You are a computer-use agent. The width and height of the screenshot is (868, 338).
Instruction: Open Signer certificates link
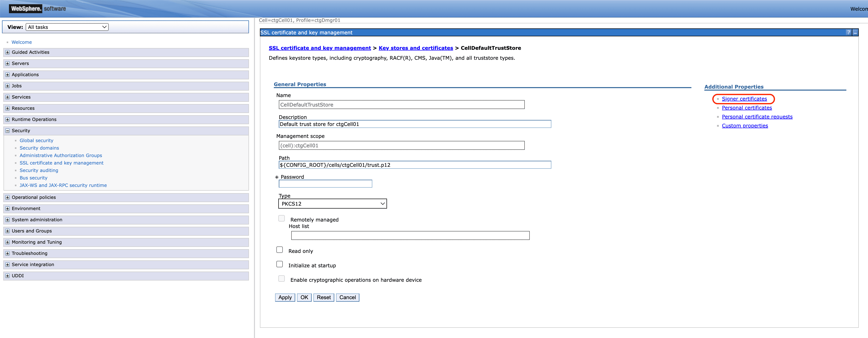[744, 99]
